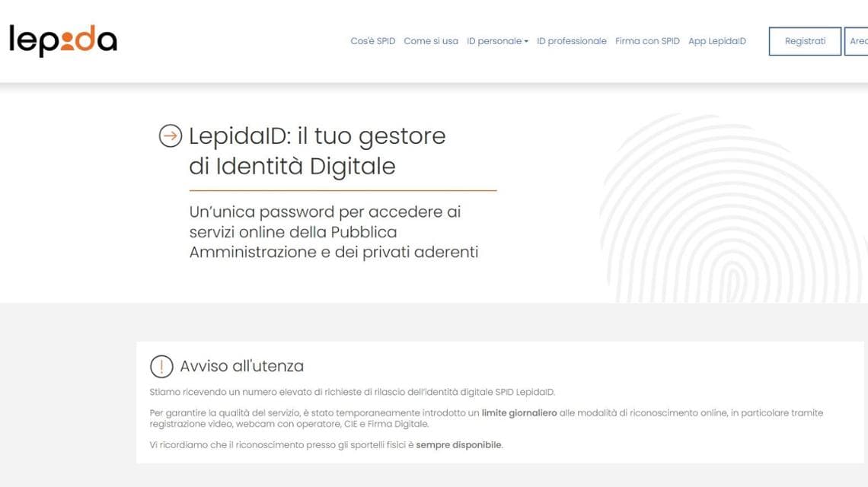Click the exclamation warning icon beside Avviso all'utenza
868x487 pixels.
pos(161,366)
